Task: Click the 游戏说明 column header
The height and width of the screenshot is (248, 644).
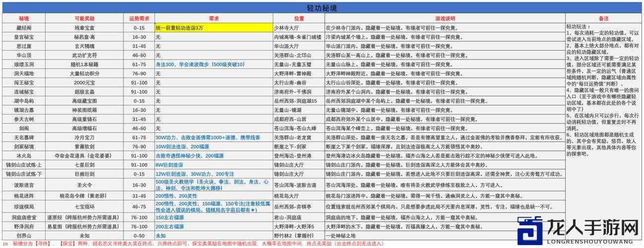Action: click(x=445, y=18)
